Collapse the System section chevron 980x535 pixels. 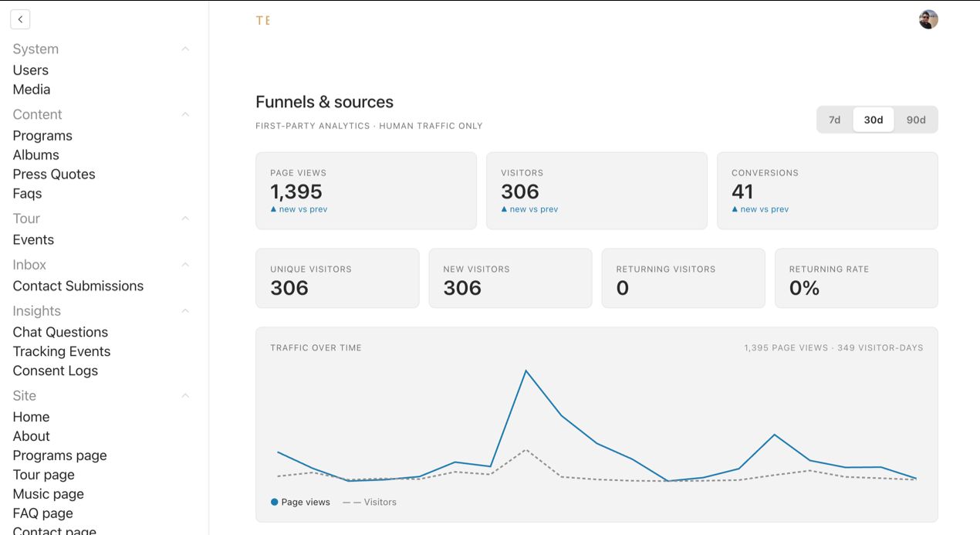[x=185, y=49]
